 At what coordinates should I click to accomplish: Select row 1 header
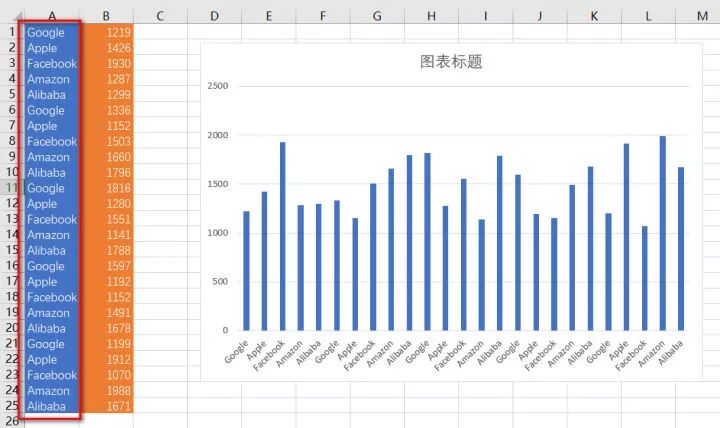12,32
